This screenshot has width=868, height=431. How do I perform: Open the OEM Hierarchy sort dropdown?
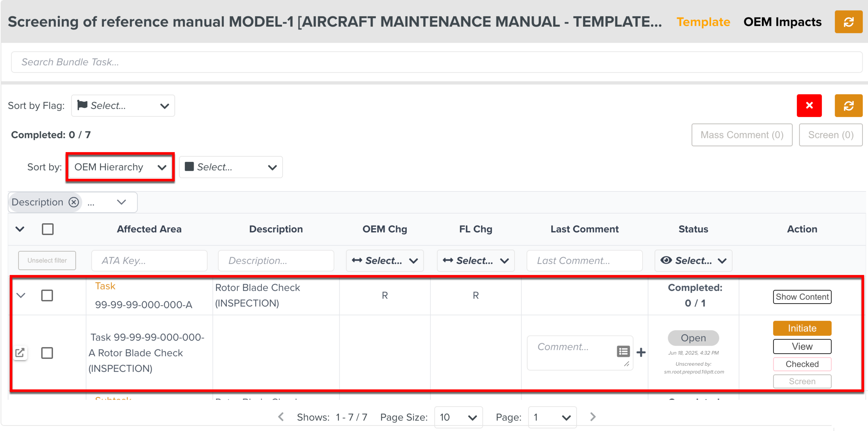tap(120, 167)
